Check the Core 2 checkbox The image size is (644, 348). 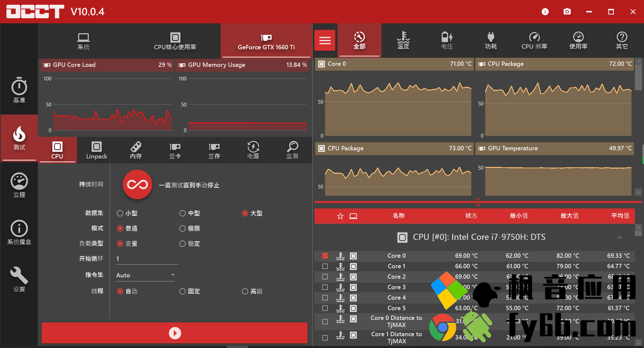[325, 277]
